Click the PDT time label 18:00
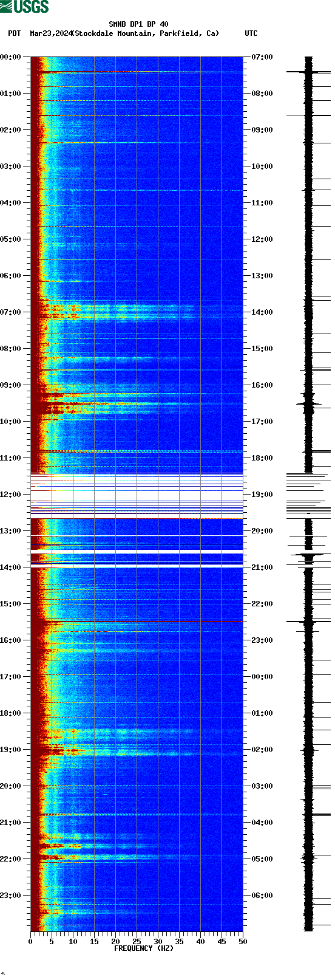Viewport: 335px width, 980px height. coord(11,713)
